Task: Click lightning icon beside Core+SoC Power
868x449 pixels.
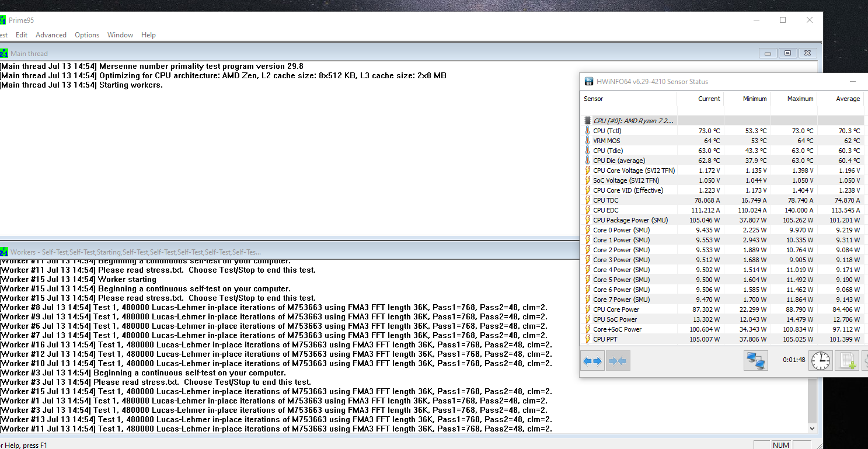Action: tap(588, 329)
